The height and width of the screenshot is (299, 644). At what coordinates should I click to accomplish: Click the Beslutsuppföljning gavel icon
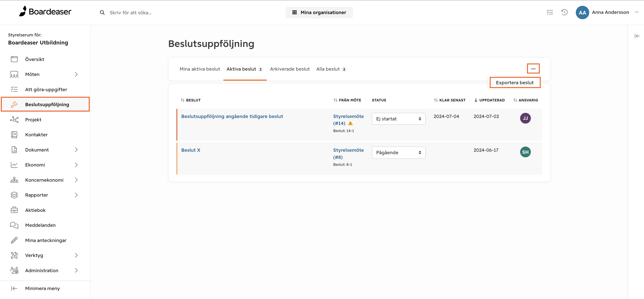coord(14,104)
